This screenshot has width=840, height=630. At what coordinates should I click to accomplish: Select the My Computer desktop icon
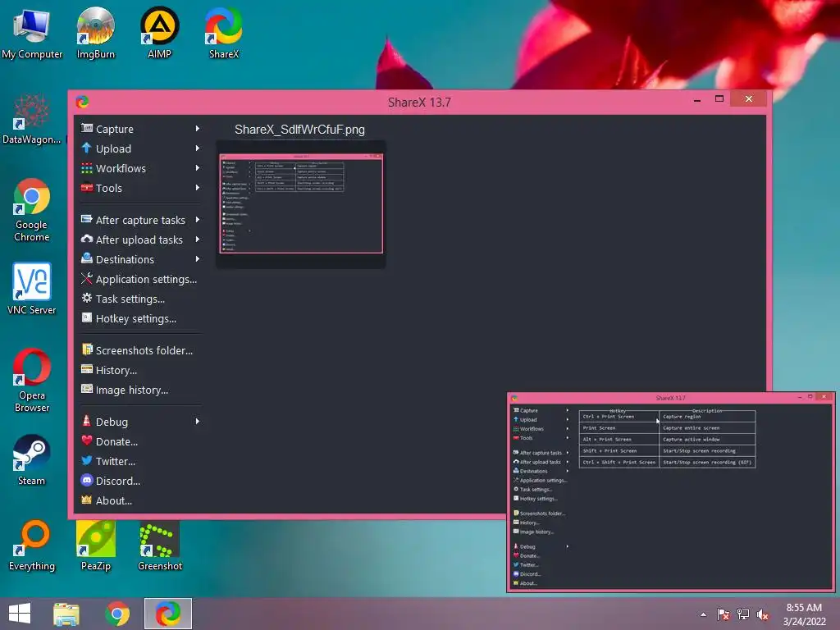coord(32,33)
